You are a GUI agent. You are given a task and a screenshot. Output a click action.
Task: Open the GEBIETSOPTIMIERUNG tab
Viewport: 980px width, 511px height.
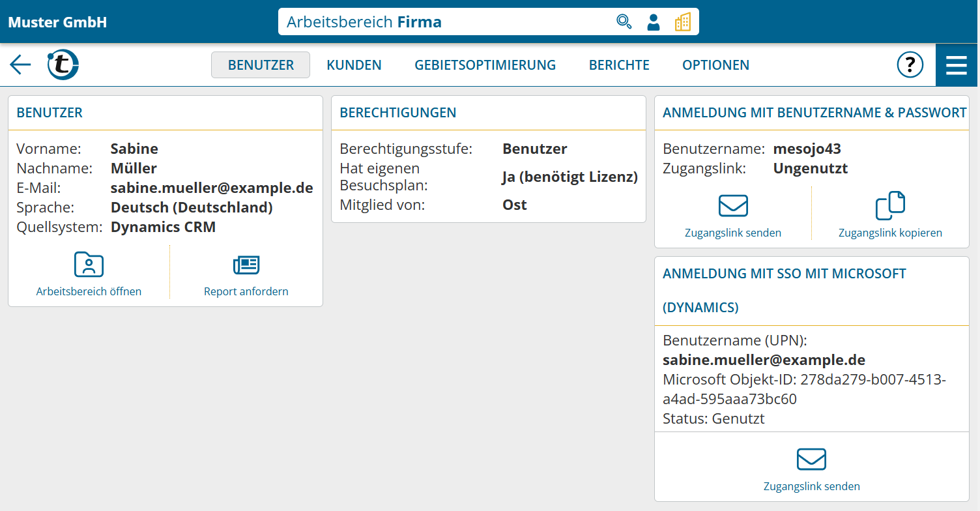[x=485, y=65]
